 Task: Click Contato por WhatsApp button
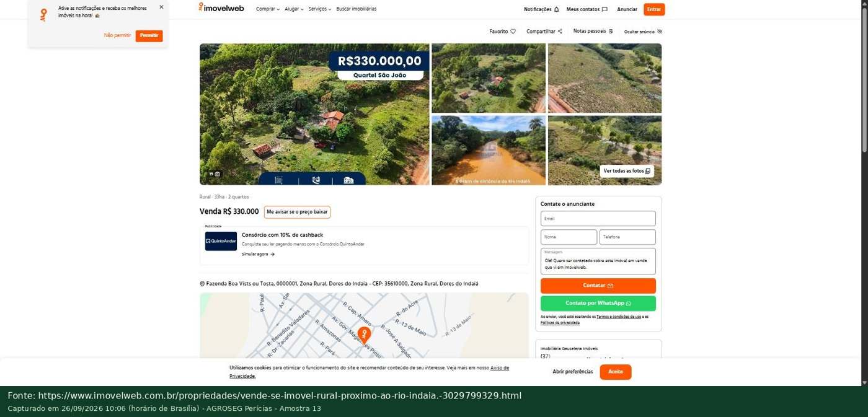[x=598, y=304]
